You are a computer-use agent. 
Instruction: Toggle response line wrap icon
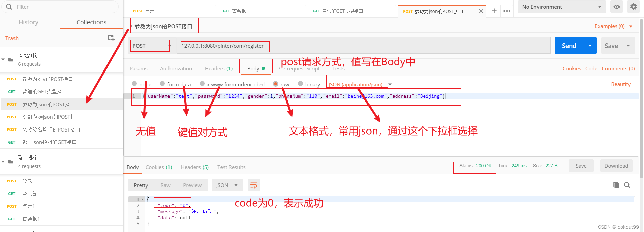point(254,185)
